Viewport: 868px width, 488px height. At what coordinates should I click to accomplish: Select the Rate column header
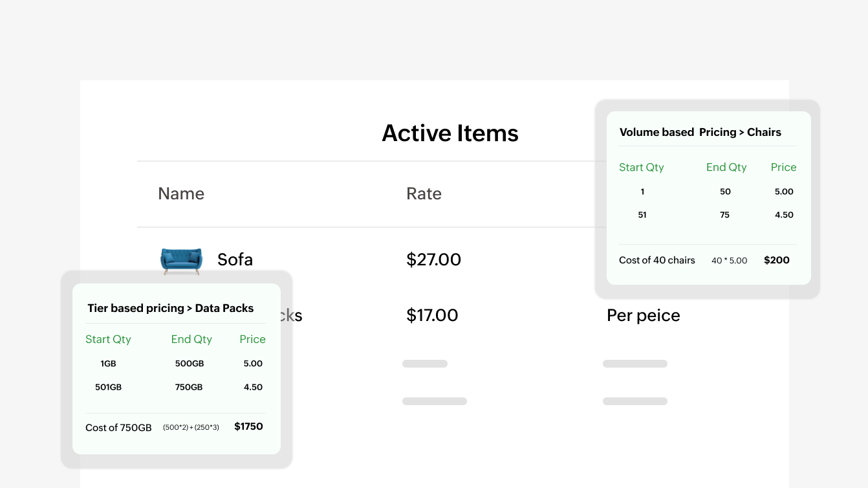tap(424, 194)
